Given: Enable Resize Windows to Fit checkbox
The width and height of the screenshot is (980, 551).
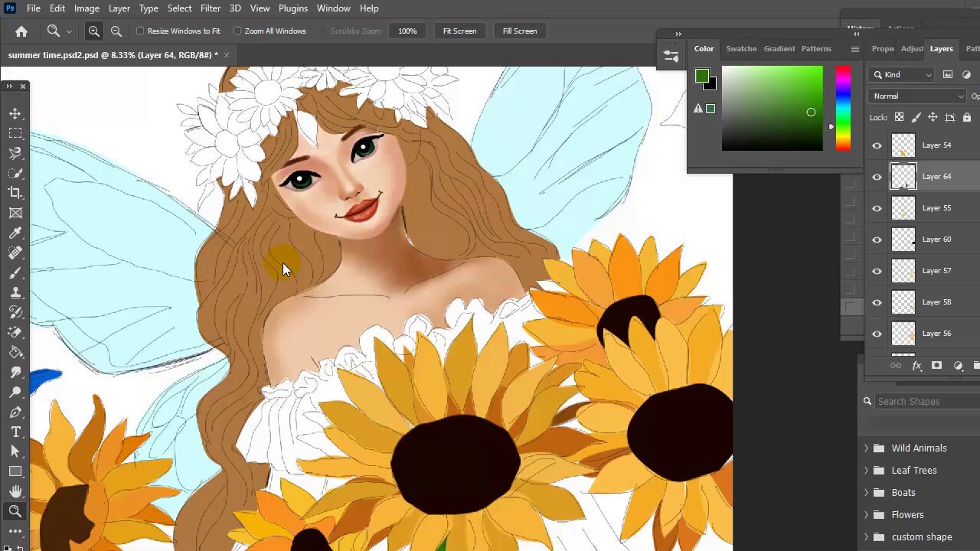Looking at the screenshot, I should [141, 31].
